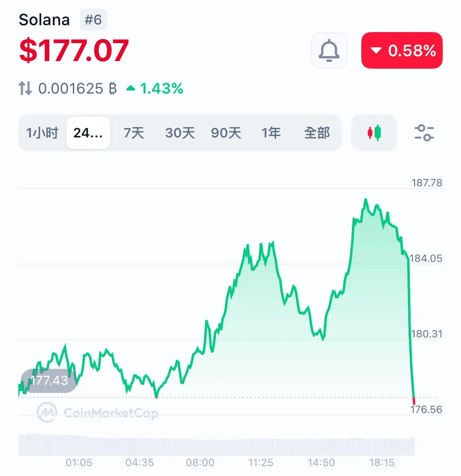Tap the price alert bell icon

coord(329,50)
